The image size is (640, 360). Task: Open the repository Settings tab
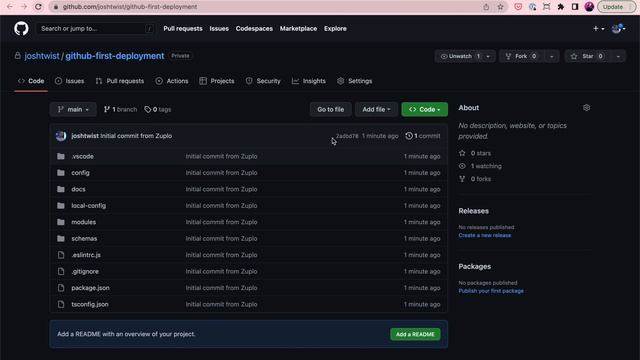pyautogui.click(x=354, y=81)
